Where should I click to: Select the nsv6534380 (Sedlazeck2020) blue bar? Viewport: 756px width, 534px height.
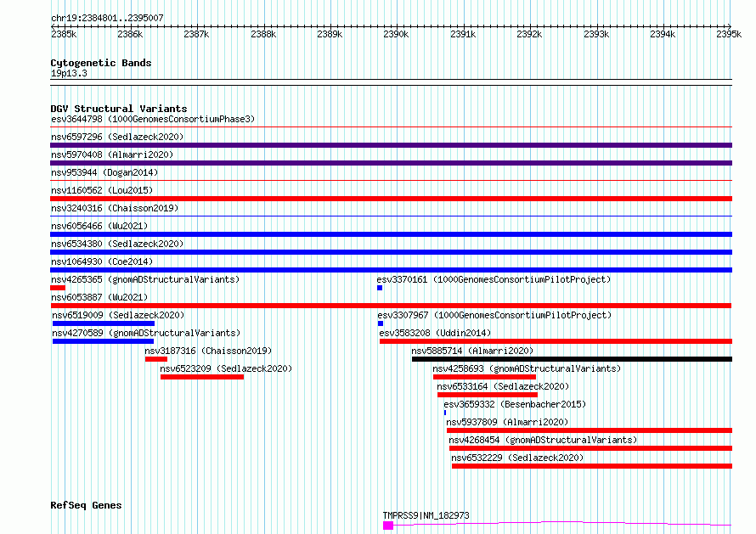pos(391,252)
